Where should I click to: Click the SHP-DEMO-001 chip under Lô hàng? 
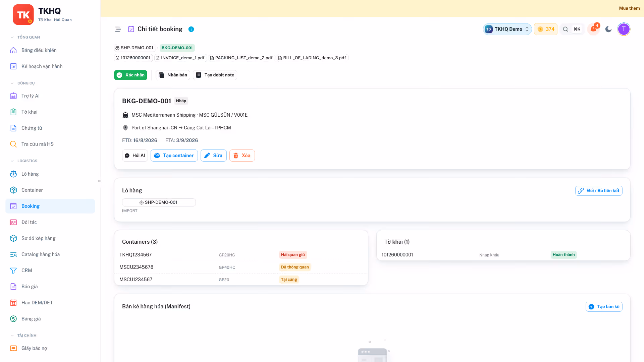point(159,202)
